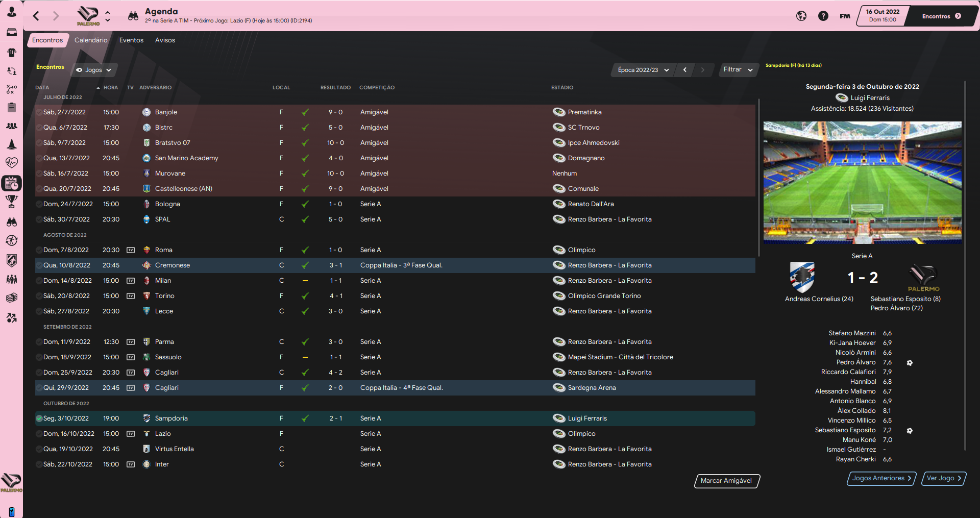Toggle the circle marker for Torino match

pyautogui.click(x=39, y=296)
